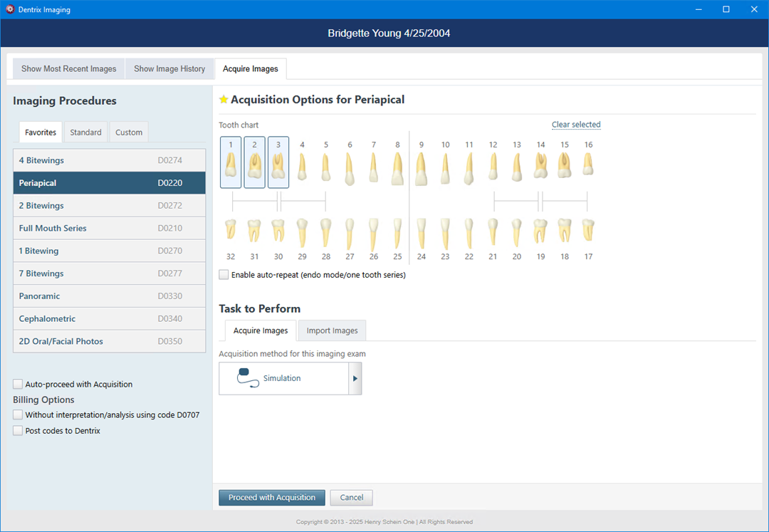Enable Without interpretation/analysis code D0707
The image size is (769, 532).
18,414
